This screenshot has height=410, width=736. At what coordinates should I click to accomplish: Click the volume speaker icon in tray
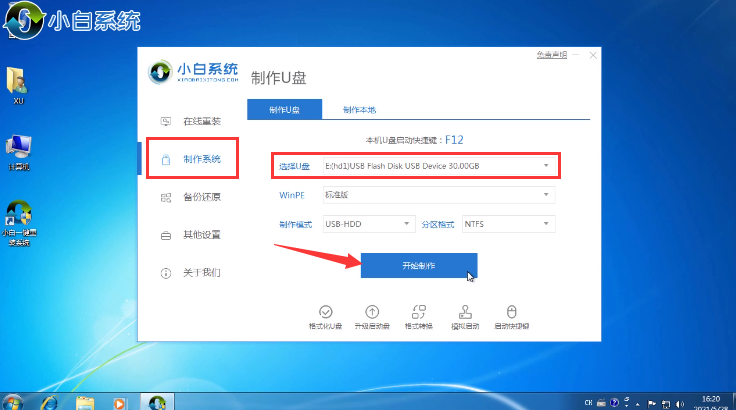[x=680, y=403]
